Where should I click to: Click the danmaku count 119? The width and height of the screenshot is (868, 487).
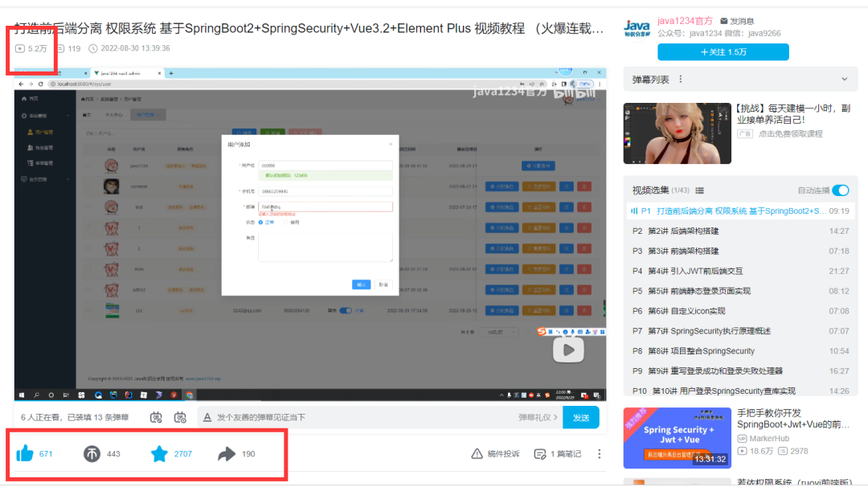point(74,49)
